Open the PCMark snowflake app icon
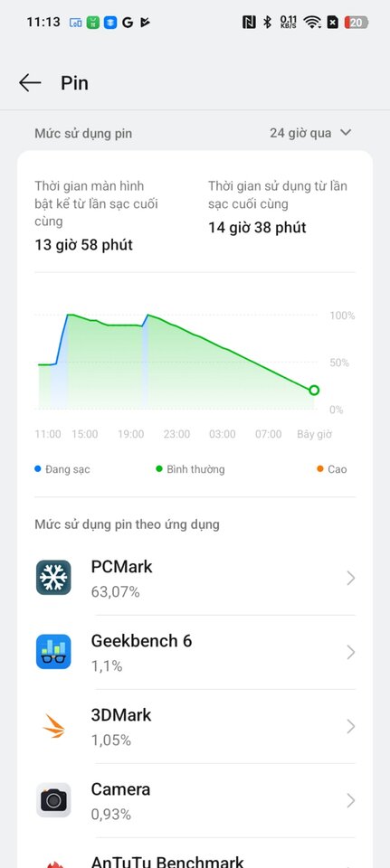This screenshot has width=390, height=868. [x=53, y=578]
